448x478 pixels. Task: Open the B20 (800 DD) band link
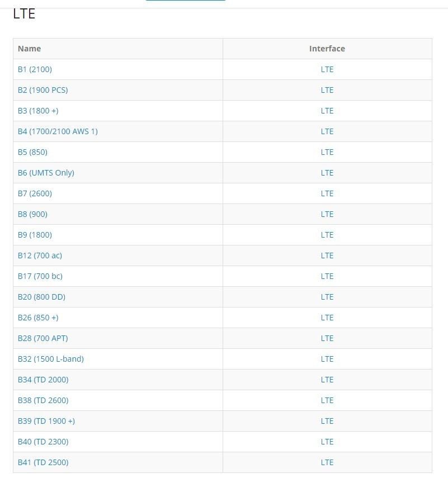point(41,297)
